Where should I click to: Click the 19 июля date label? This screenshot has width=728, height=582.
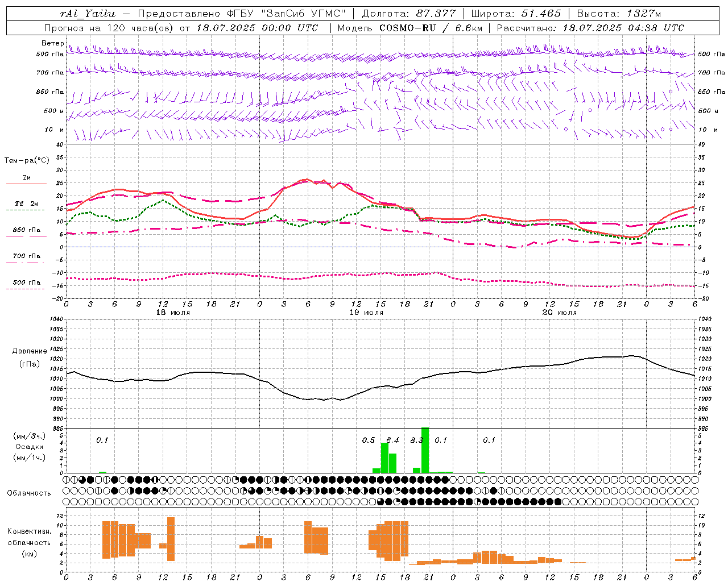coord(366,313)
